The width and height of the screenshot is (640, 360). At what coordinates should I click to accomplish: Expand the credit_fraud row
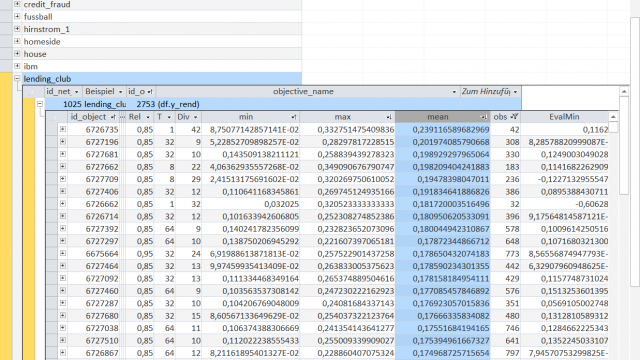point(17,4)
